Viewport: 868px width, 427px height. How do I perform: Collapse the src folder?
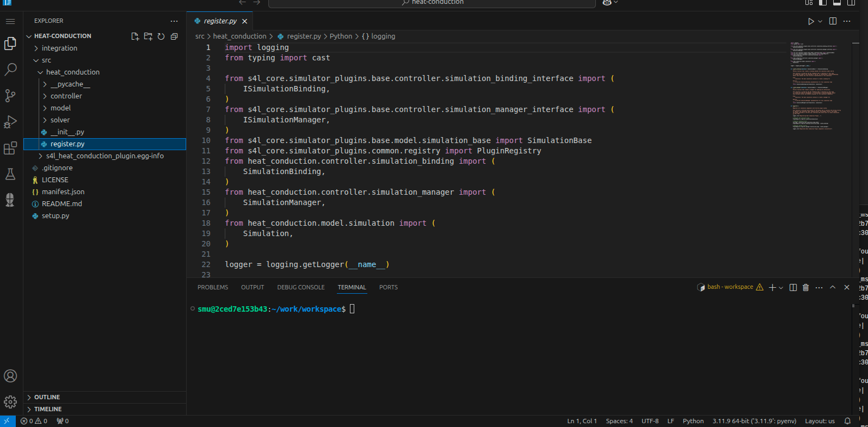click(104, 60)
